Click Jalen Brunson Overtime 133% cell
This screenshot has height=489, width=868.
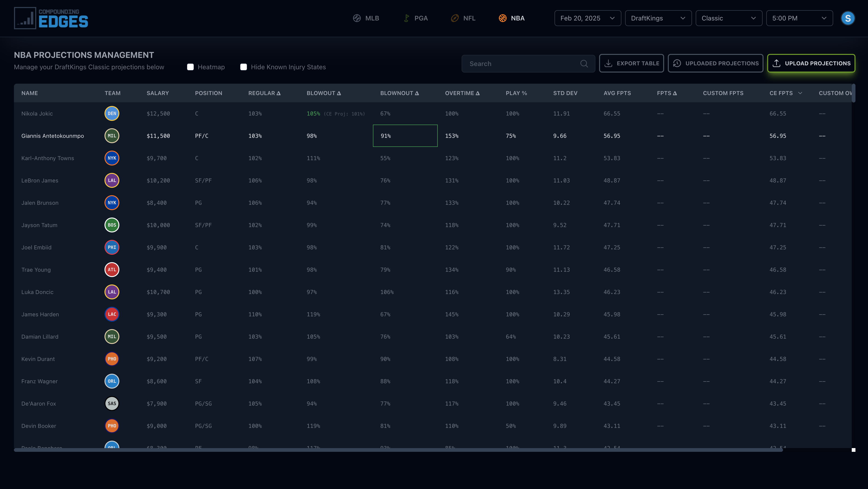pos(452,203)
